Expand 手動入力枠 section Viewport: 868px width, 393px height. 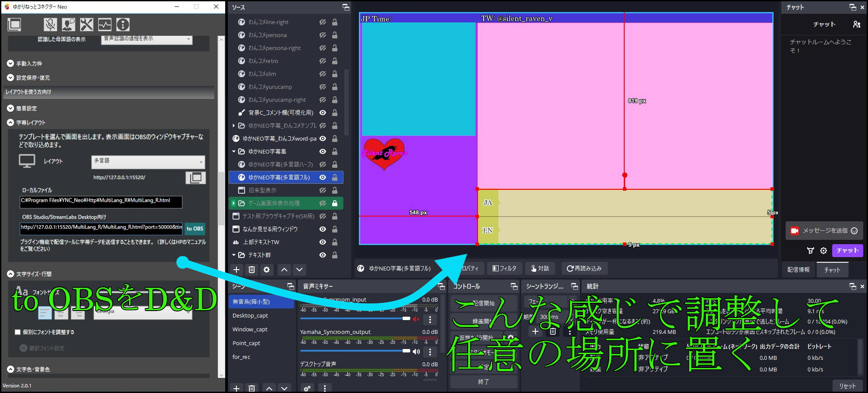pyautogui.click(x=10, y=63)
